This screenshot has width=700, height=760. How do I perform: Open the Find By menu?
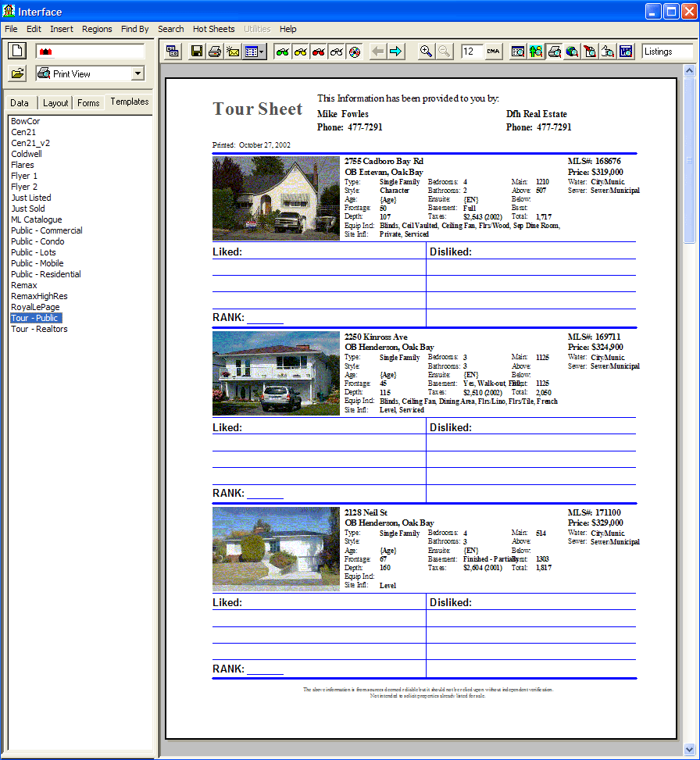tap(134, 29)
